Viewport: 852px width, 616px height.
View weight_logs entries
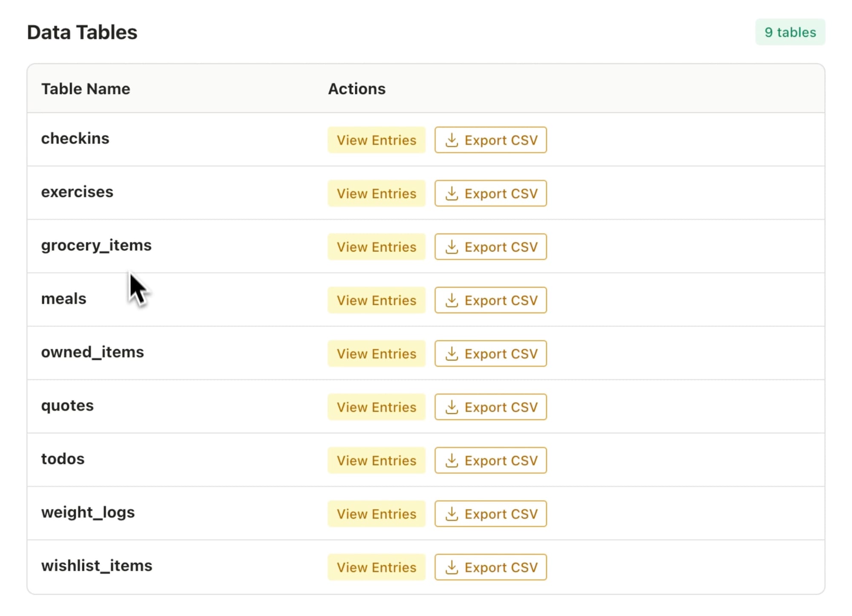coord(376,514)
